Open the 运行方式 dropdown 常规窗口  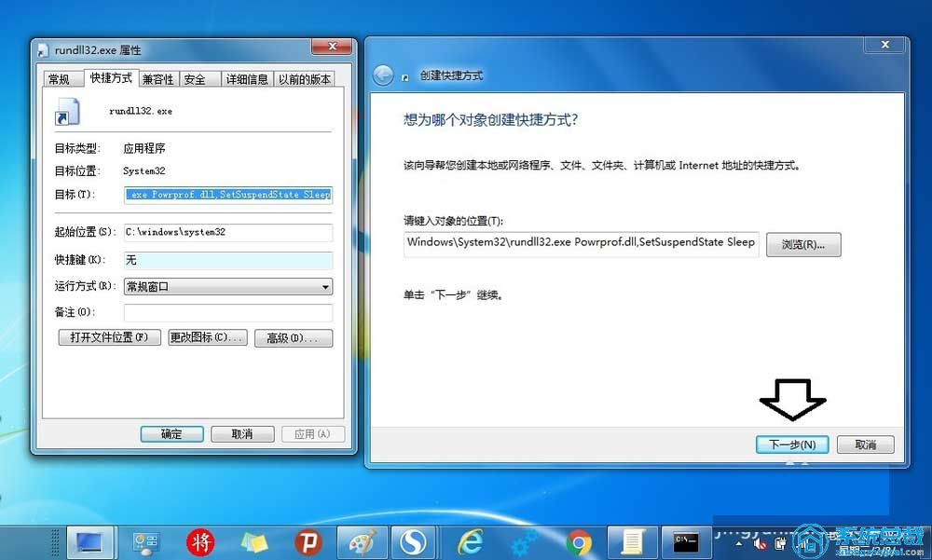[228, 287]
